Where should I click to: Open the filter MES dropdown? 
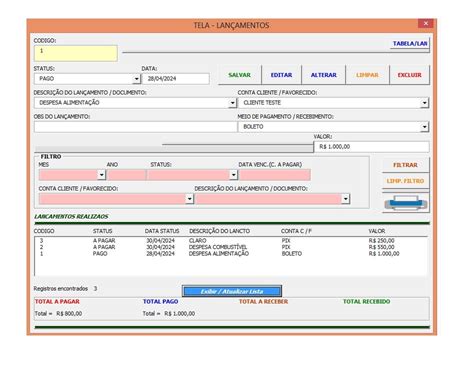pyautogui.click(x=101, y=175)
